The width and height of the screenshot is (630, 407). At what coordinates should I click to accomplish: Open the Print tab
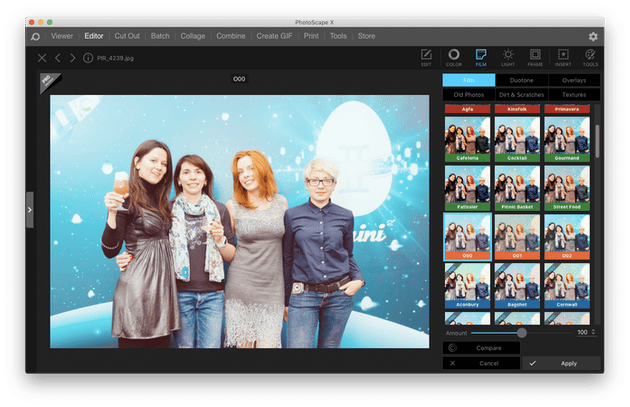coord(311,36)
